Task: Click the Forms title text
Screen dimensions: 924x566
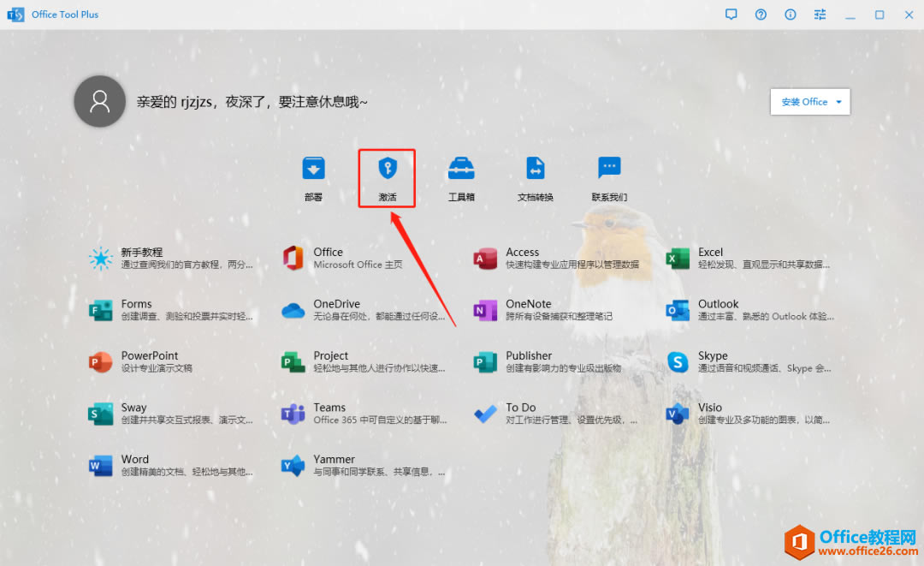Action: 136,304
